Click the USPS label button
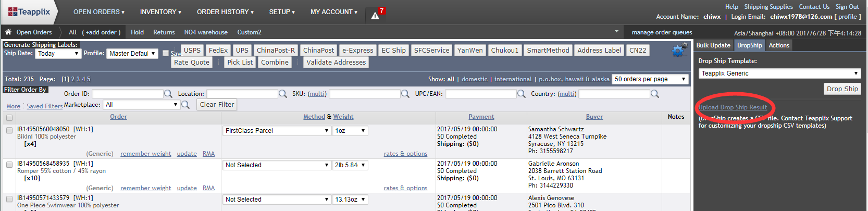Image resolution: width=868 pixels, height=211 pixels. pos(192,51)
